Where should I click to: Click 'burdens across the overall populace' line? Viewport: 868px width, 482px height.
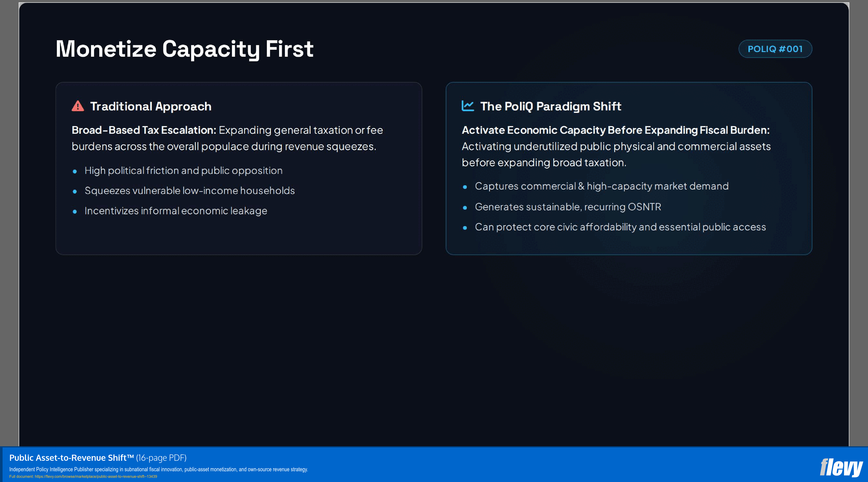tap(224, 147)
